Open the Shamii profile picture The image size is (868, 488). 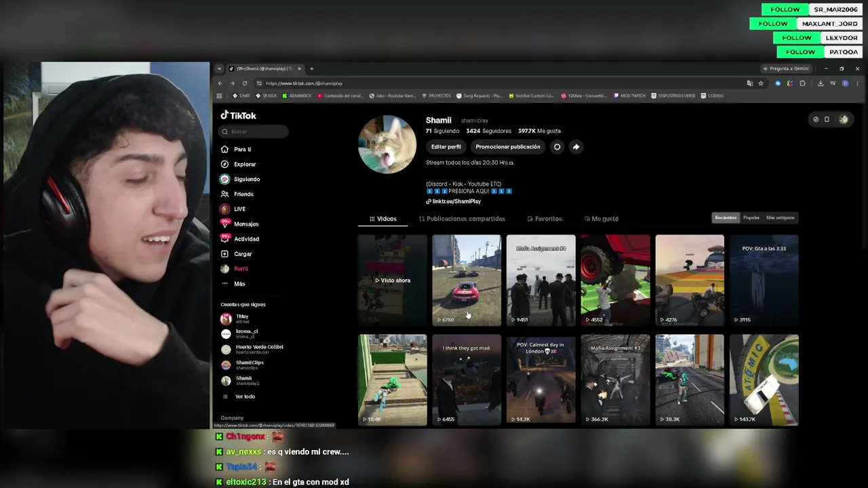pyautogui.click(x=387, y=144)
